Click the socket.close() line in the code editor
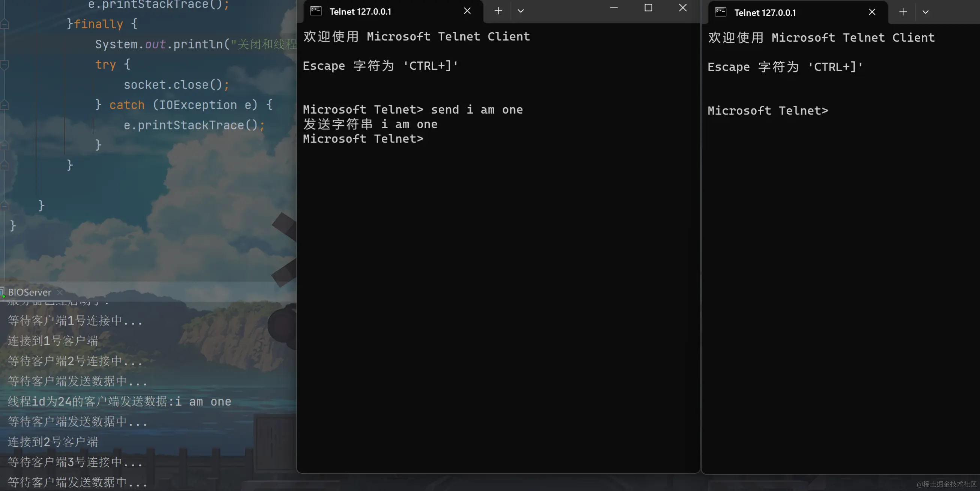 tap(176, 84)
